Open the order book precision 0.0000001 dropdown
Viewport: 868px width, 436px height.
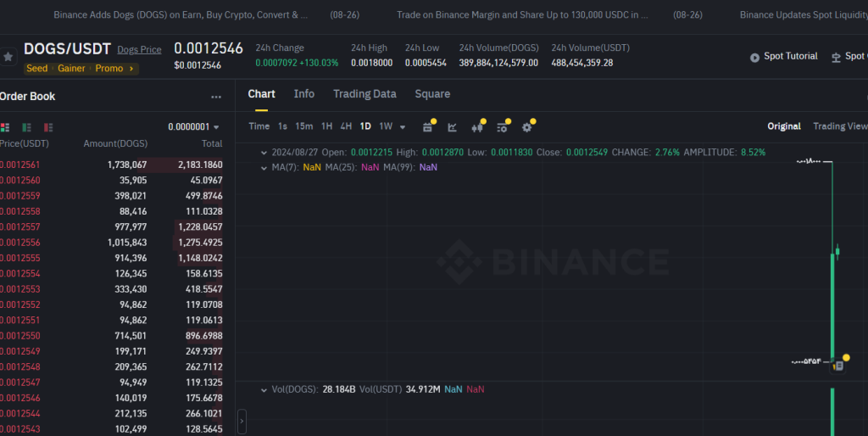(x=194, y=127)
